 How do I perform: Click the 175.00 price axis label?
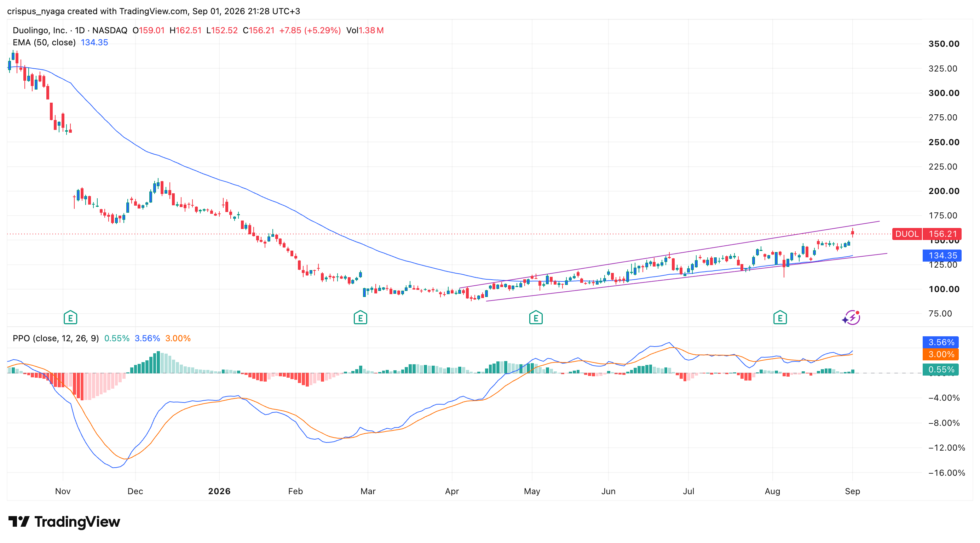click(943, 215)
